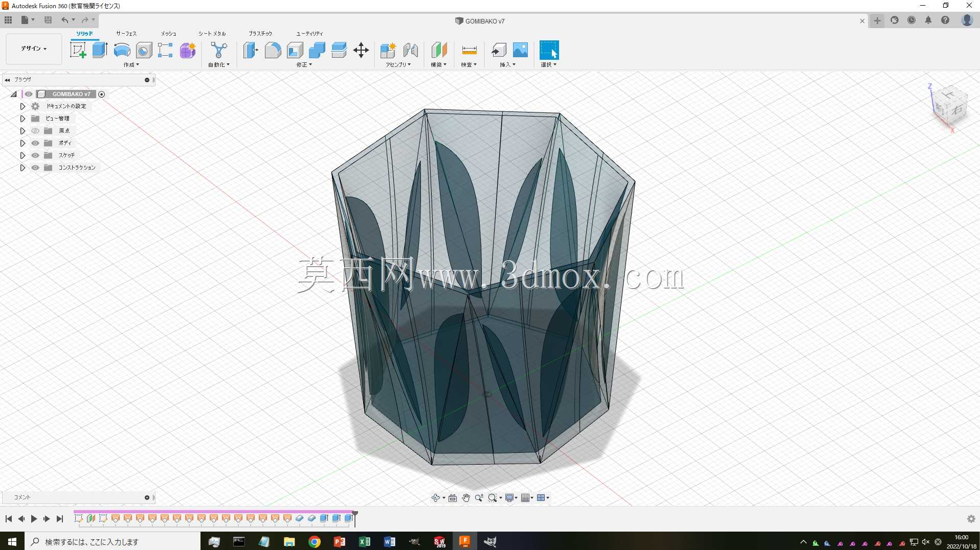
Task: Choose the Extrude tool
Action: [x=100, y=50]
